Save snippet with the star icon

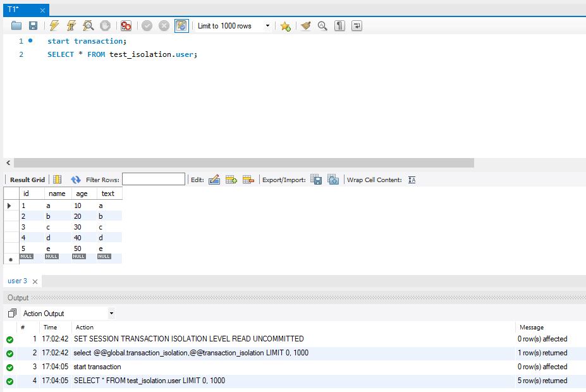[286, 26]
